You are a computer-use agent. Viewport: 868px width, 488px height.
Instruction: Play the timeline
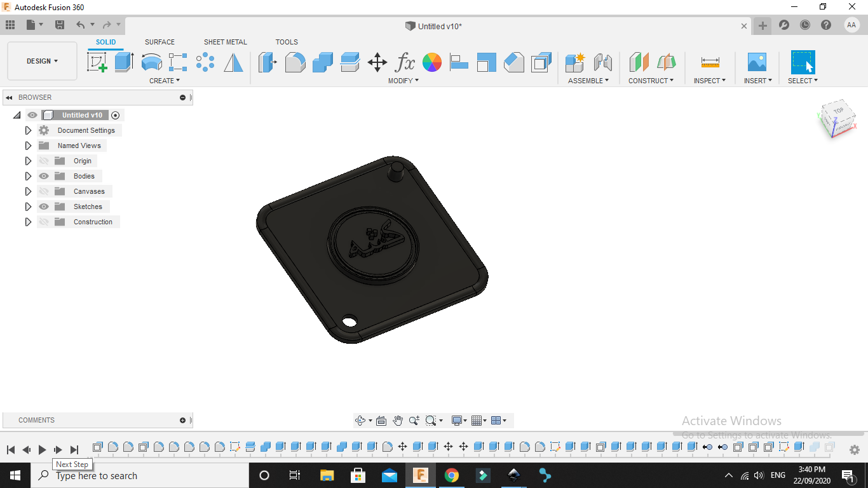coord(42,450)
